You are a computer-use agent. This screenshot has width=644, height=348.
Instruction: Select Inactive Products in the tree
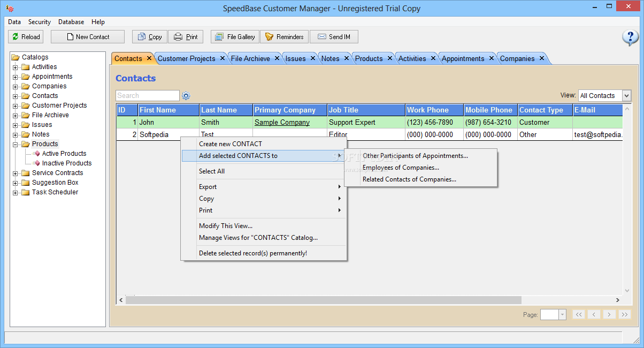coord(67,163)
